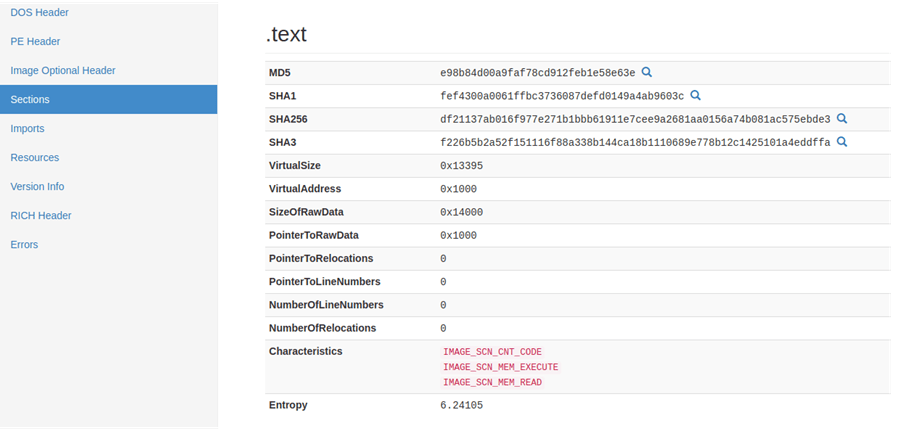This screenshot has width=897, height=429.
Task: Click the search icon beside SHA1 hash
Action: point(695,96)
